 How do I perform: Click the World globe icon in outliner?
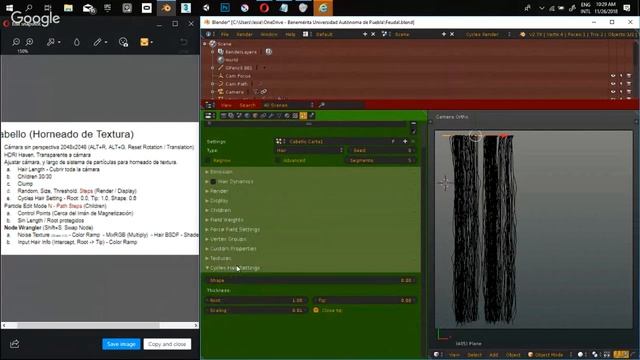(221, 60)
